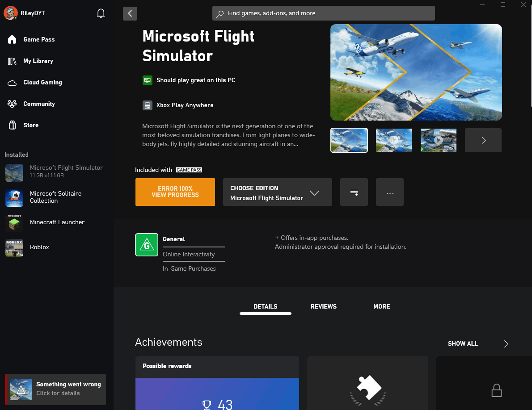
Task: Expand the Choose Edition dropdown
Action: click(278, 192)
